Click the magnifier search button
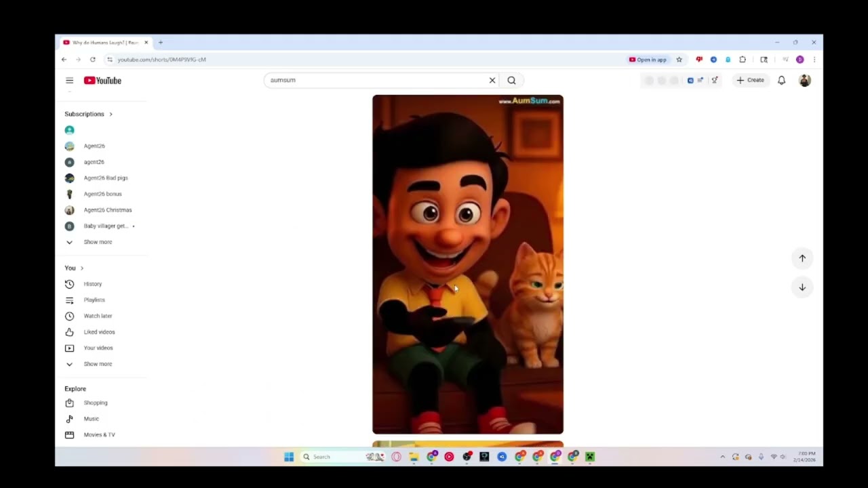The image size is (868, 488). click(511, 80)
